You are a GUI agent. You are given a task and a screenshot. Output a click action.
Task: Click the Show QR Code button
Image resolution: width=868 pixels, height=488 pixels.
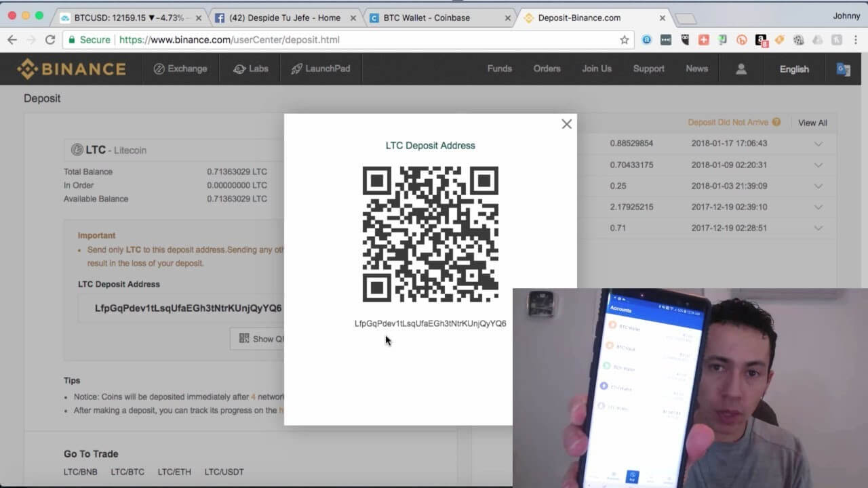(x=257, y=339)
